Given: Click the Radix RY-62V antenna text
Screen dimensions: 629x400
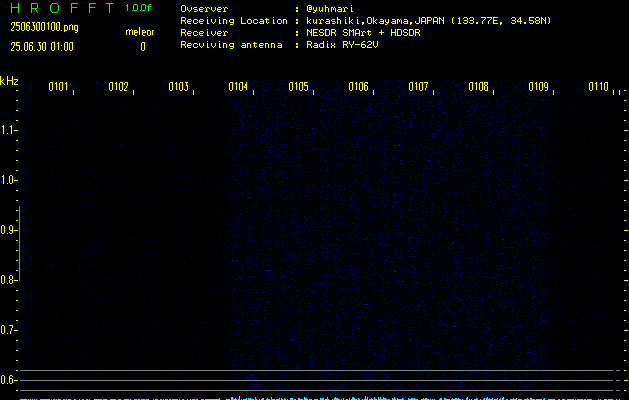Looking at the screenshot, I should pos(342,45).
